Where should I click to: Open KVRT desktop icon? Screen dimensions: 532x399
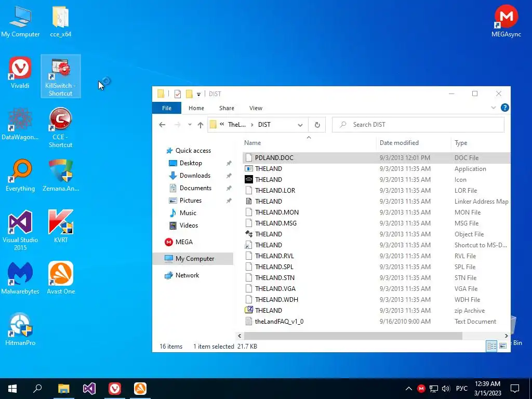tap(61, 227)
